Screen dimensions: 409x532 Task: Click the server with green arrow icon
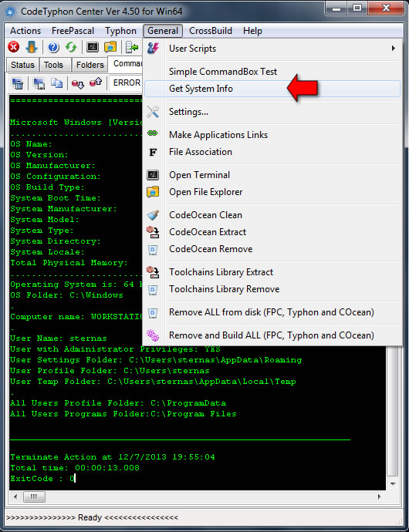coord(132,47)
